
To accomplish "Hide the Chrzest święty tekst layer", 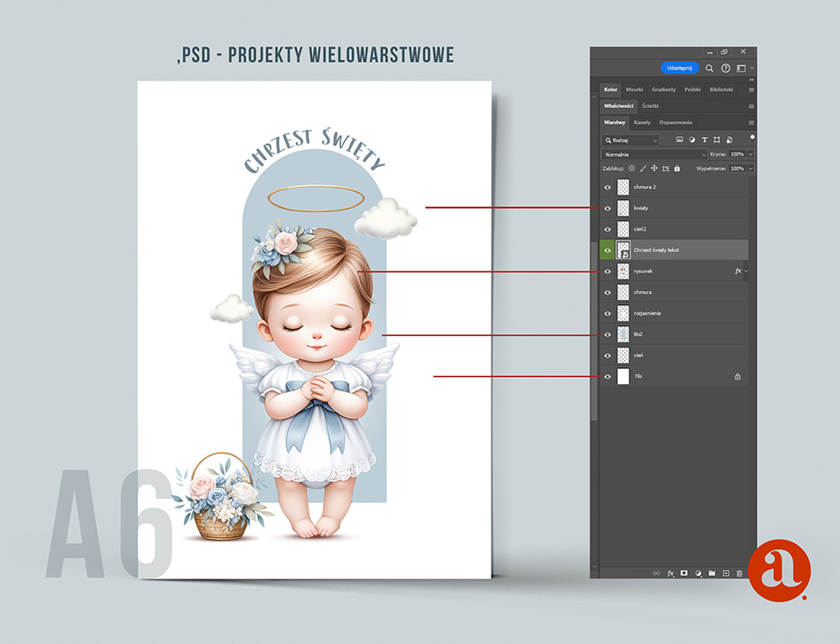I will (x=607, y=250).
